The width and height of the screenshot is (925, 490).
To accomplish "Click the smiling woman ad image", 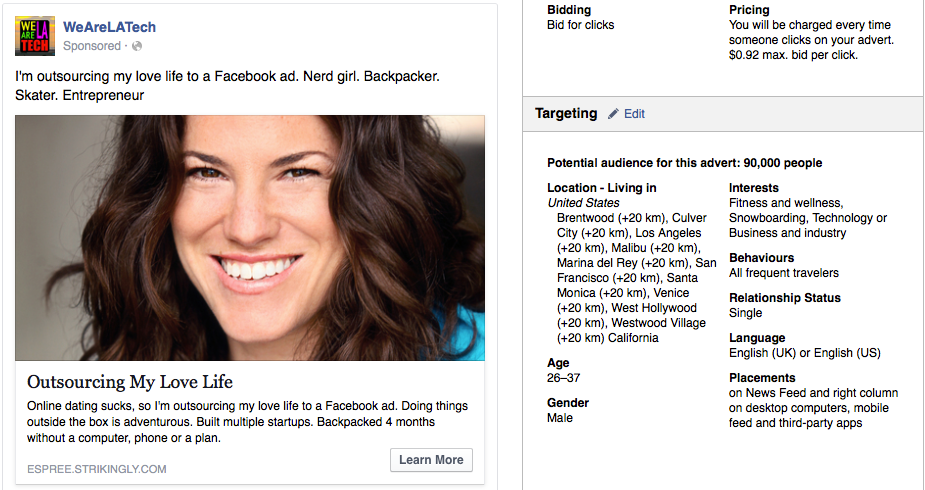I will point(250,238).
